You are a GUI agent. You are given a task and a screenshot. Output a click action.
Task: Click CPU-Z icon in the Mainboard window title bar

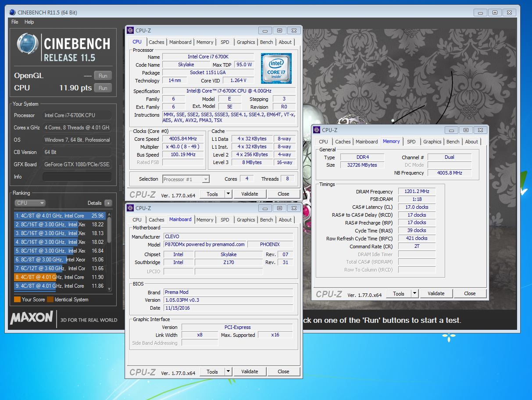point(130,208)
